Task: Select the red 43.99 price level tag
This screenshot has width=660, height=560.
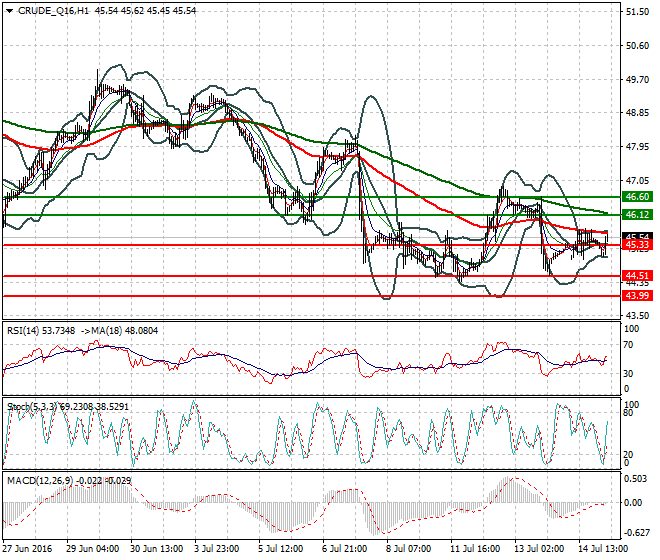Action: [x=636, y=296]
